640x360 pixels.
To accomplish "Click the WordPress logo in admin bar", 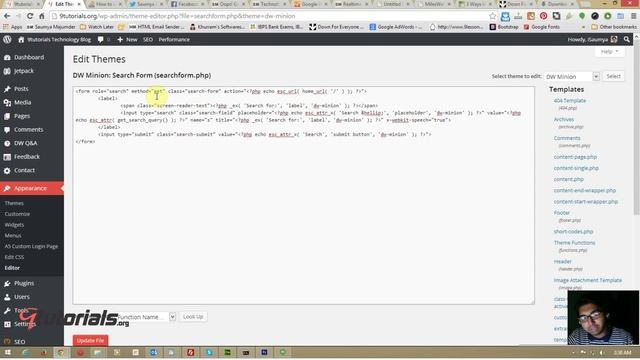I will 7,40.
